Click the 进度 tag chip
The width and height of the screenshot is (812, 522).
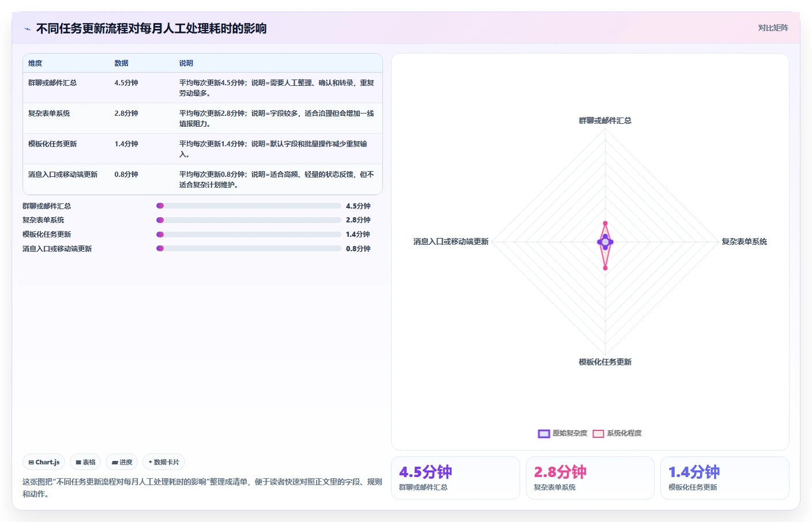122,462
